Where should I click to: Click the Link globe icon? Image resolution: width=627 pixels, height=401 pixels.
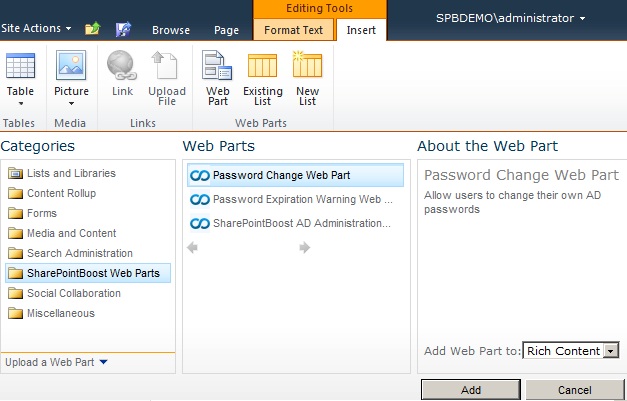(x=122, y=65)
